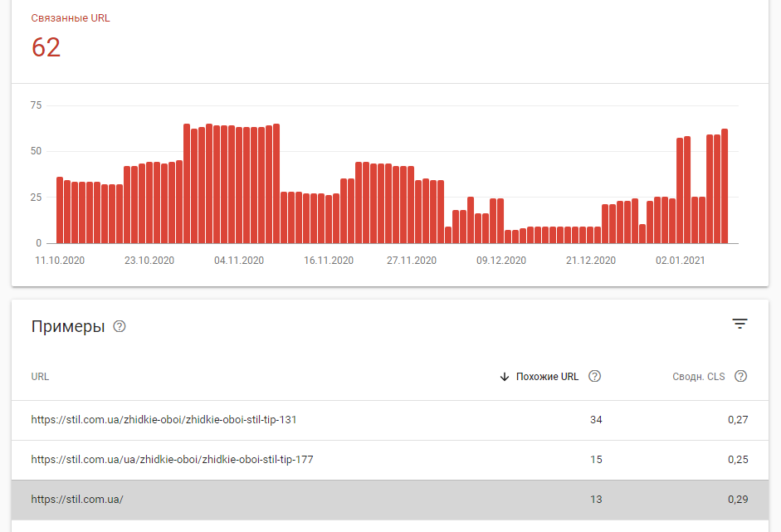Click chart date label 02.01.2021
The width and height of the screenshot is (781, 532).
[681, 261]
